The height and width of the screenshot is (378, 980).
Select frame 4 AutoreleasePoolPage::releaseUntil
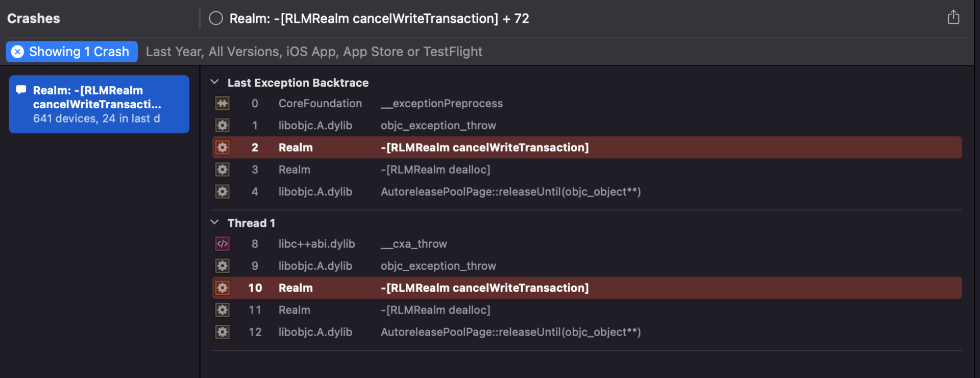587,192
